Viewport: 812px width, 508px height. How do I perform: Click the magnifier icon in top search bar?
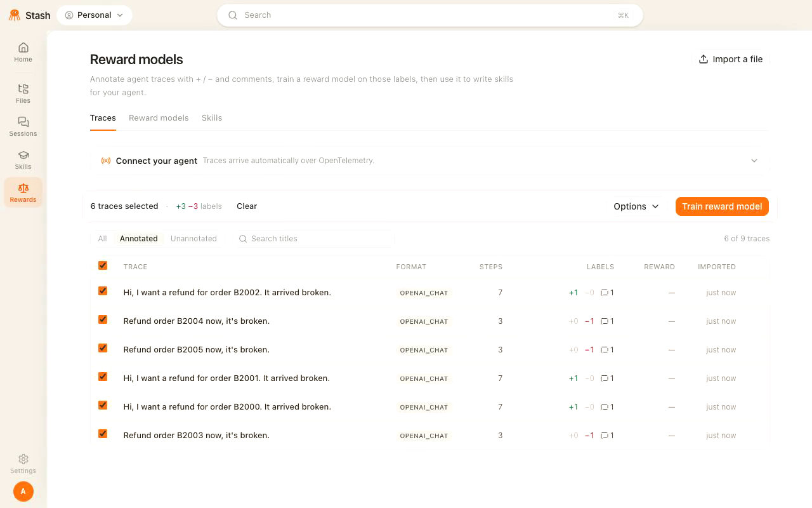click(x=233, y=15)
